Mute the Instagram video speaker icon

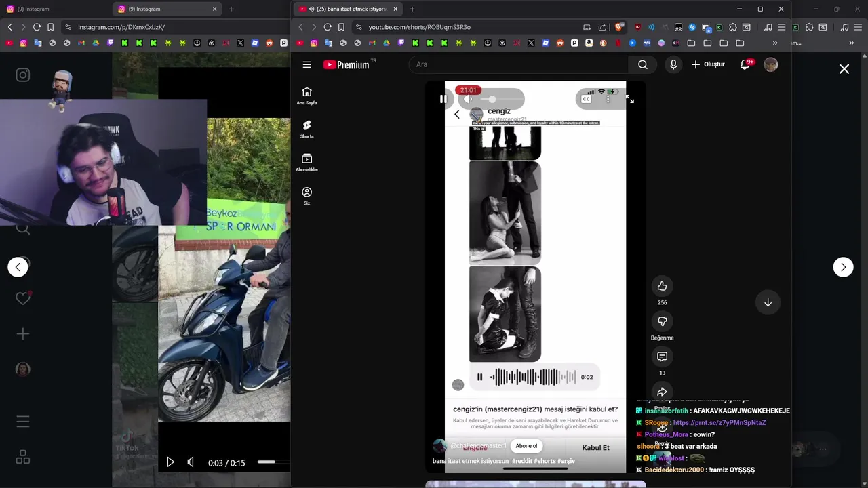pyautogui.click(x=191, y=462)
